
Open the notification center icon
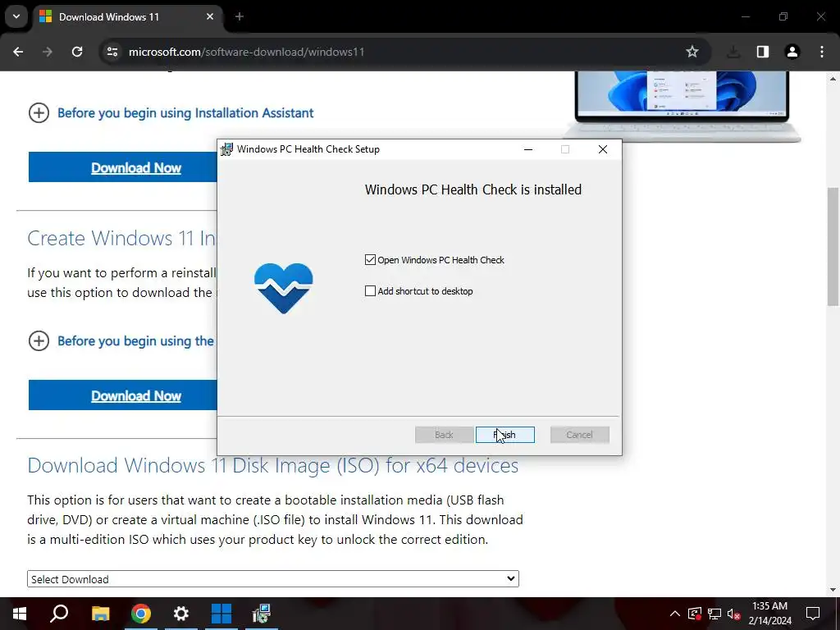(x=813, y=614)
